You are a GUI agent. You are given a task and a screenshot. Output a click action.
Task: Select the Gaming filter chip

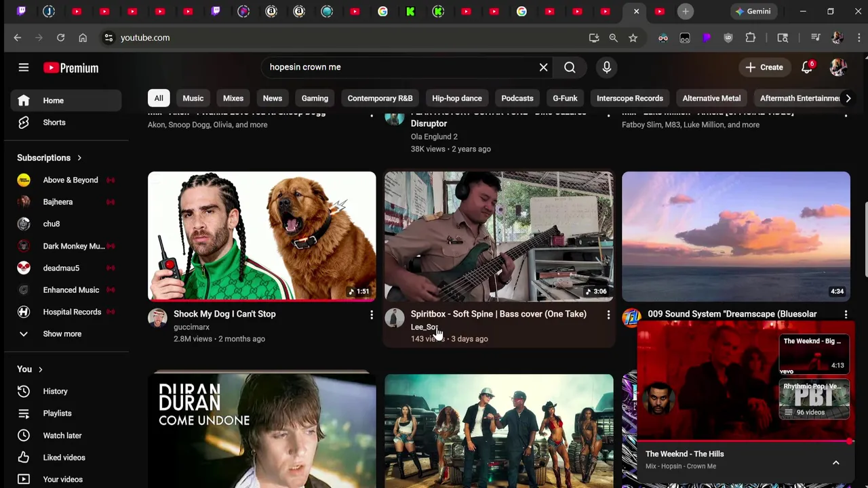click(x=315, y=98)
